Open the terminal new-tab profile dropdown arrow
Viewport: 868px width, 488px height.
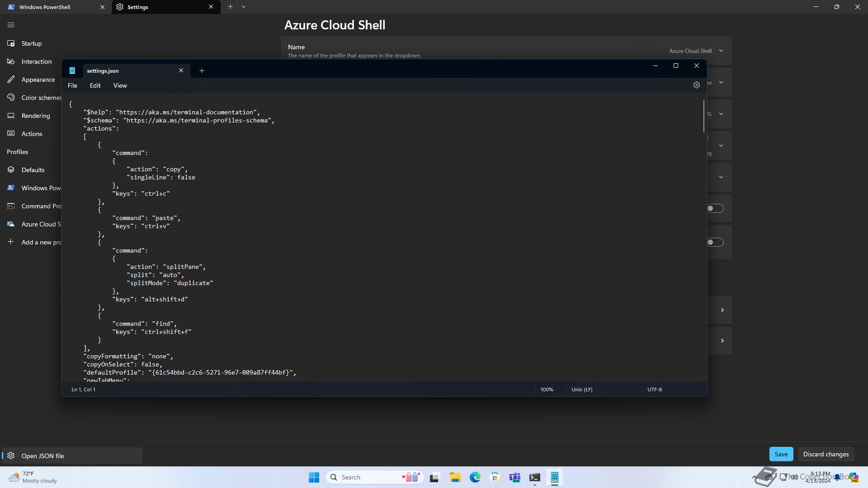pos(244,7)
